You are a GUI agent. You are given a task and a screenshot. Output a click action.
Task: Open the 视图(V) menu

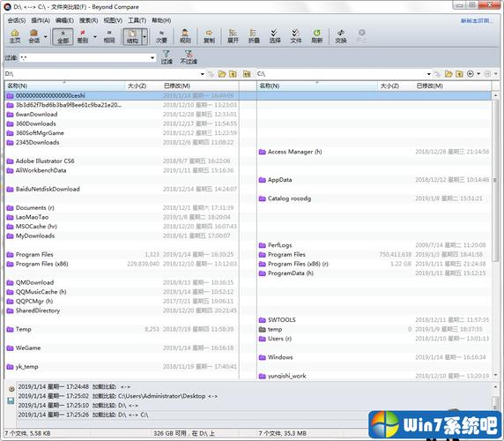coord(113,20)
